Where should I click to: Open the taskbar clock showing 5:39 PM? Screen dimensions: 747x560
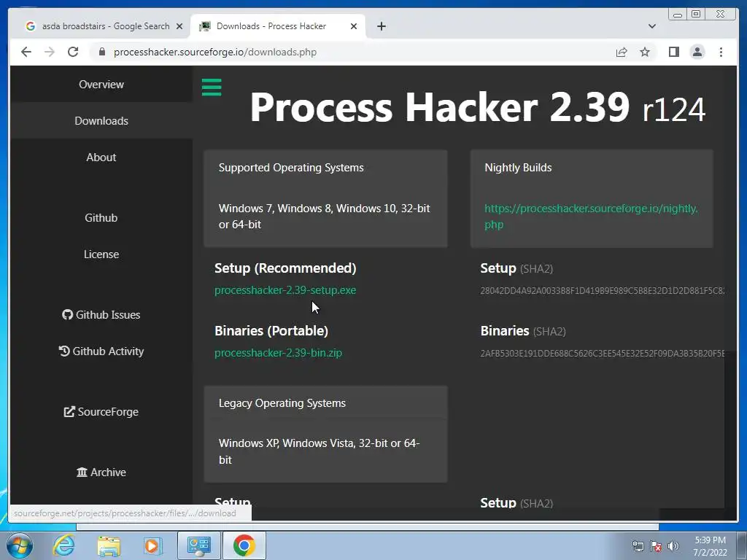coord(710,546)
